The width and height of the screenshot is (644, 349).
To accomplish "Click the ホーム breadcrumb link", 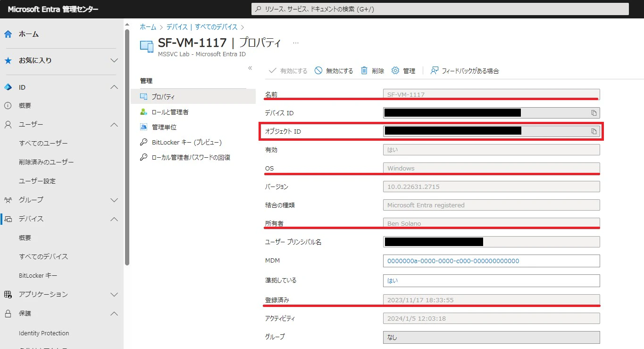I will click(148, 27).
